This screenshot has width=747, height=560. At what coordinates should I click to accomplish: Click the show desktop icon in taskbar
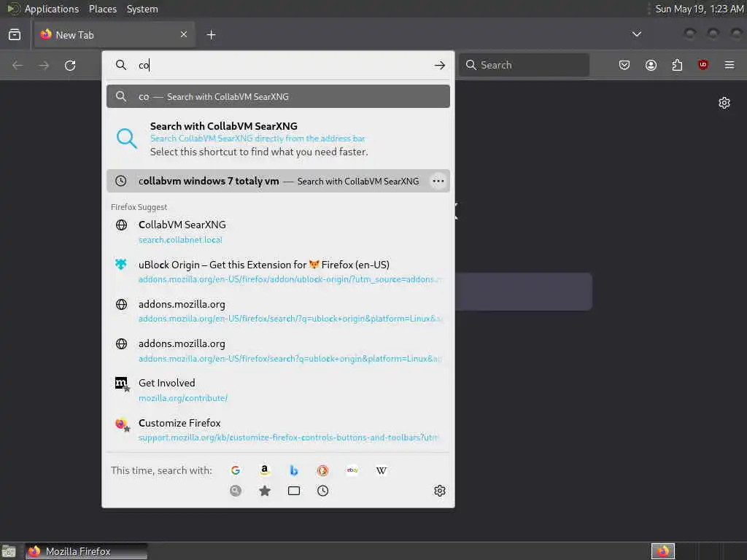click(x=9, y=551)
